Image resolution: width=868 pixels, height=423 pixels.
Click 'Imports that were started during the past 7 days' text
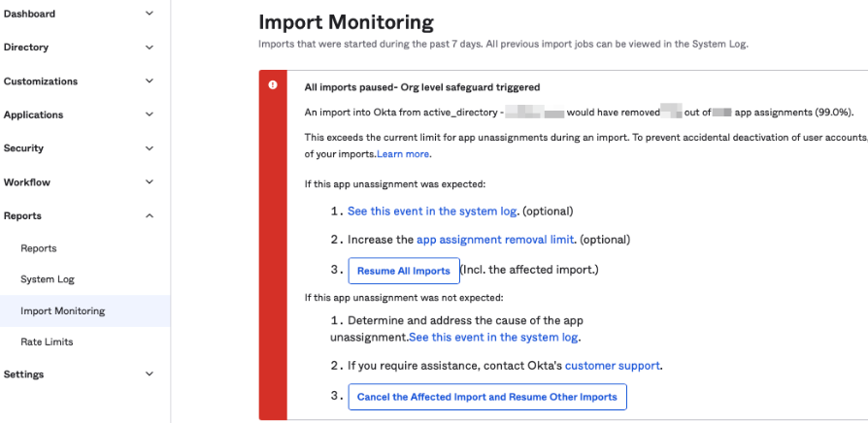point(371,45)
